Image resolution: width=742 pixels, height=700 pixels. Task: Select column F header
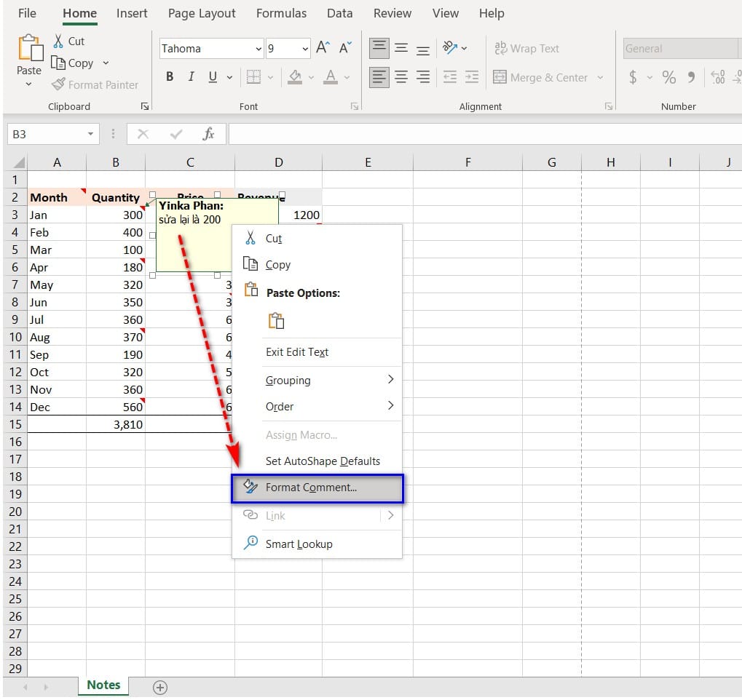[x=467, y=163]
